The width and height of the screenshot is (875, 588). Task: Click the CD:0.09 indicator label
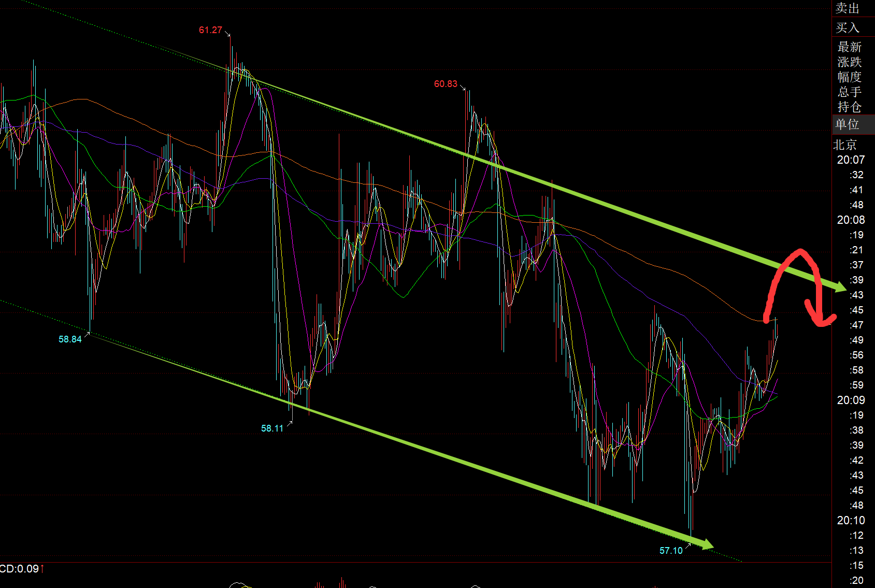[x=21, y=569]
